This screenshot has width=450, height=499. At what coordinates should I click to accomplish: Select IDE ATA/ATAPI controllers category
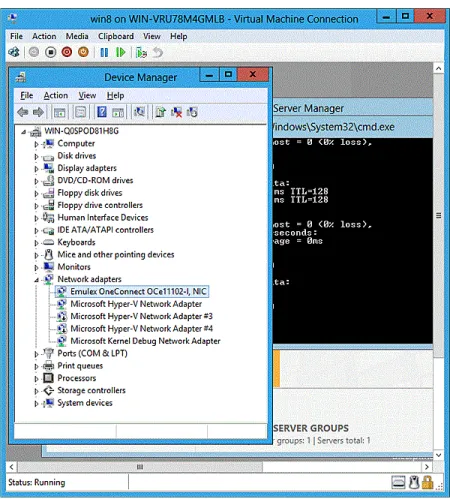point(105,230)
